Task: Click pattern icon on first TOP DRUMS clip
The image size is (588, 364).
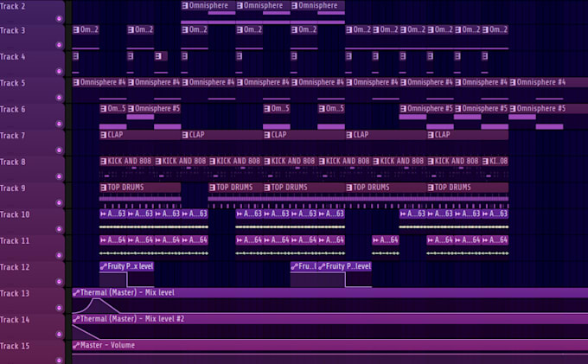Action: click(103, 188)
